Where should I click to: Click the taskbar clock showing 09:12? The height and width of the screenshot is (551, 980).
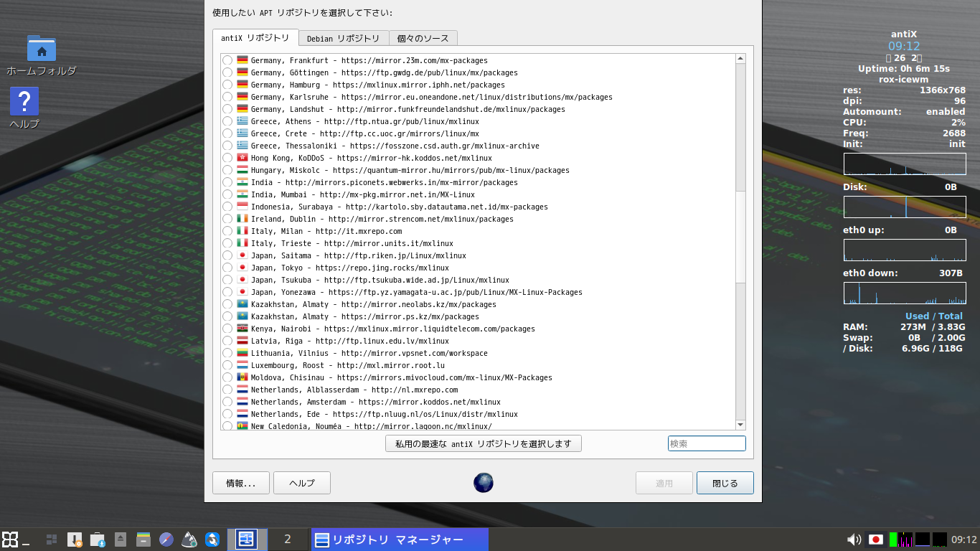(964, 540)
